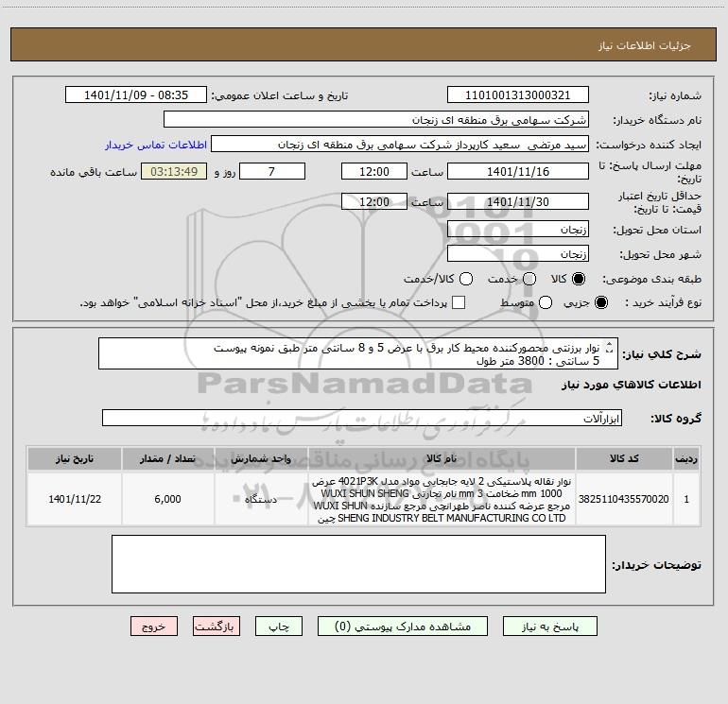Click the row number 1 cell

coord(686,499)
